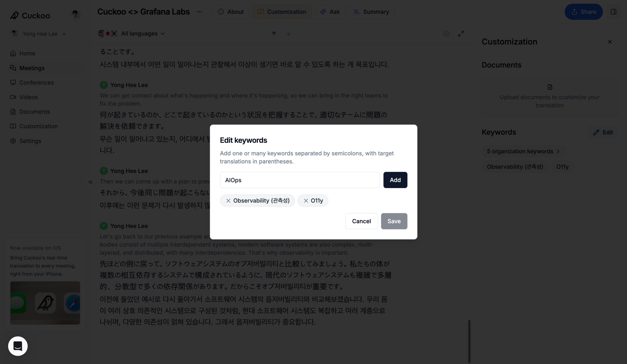Switch to the Customization tab
This screenshot has height=364, width=627.
282,12
